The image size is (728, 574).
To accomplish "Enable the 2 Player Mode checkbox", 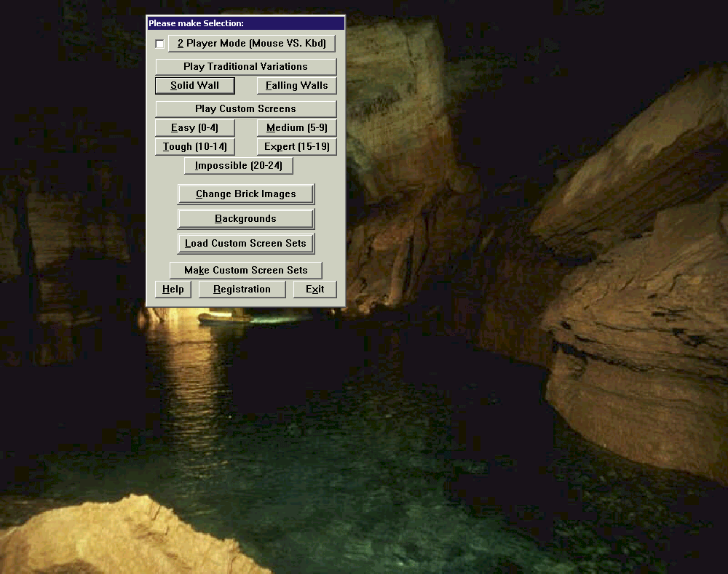I will (x=159, y=44).
